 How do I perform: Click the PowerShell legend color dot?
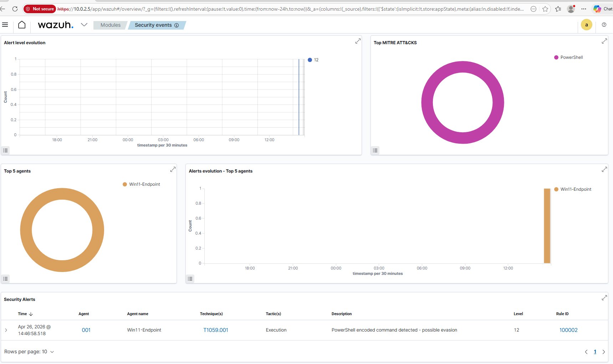click(x=556, y=57)
